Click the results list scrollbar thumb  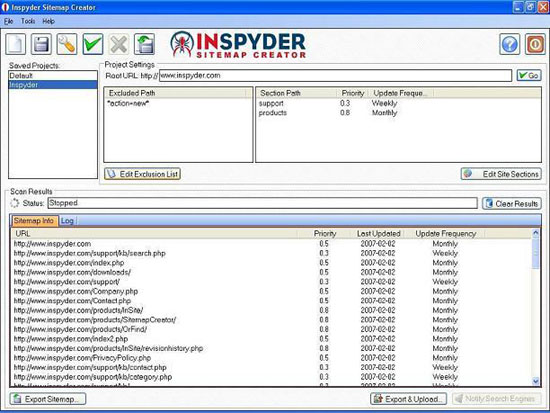[x=536, y=253]
